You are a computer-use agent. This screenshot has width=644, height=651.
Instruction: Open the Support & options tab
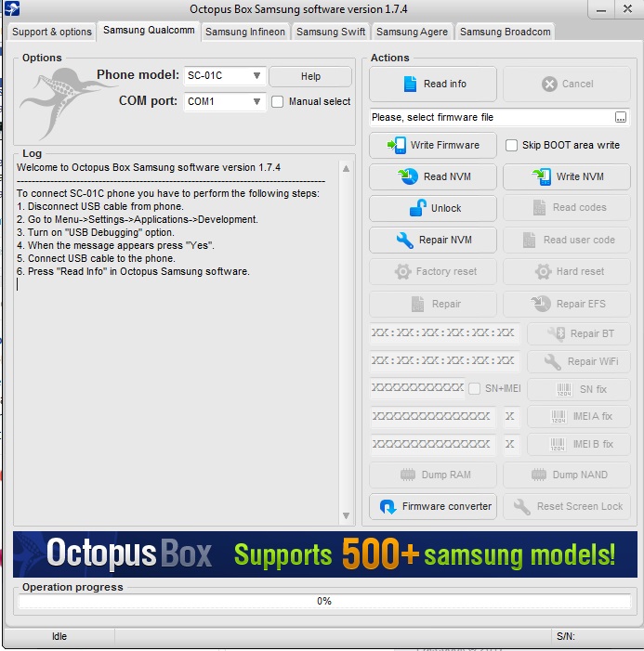pyautogui.click(x=52, y=32)
